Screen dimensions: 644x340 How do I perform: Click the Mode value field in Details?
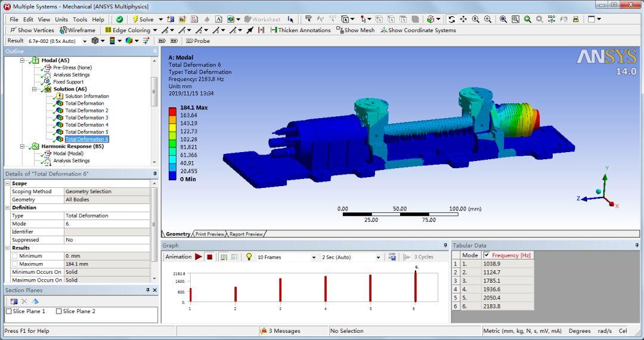tap(107, 224)
